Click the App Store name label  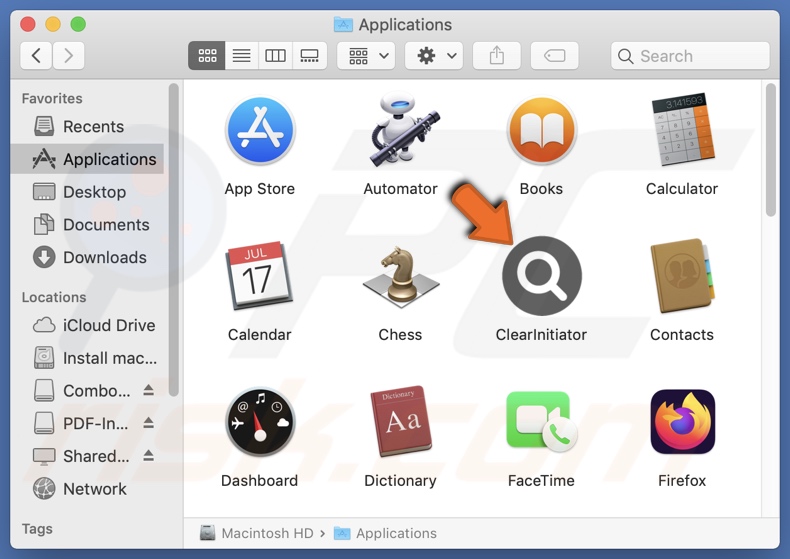point(260,189)
